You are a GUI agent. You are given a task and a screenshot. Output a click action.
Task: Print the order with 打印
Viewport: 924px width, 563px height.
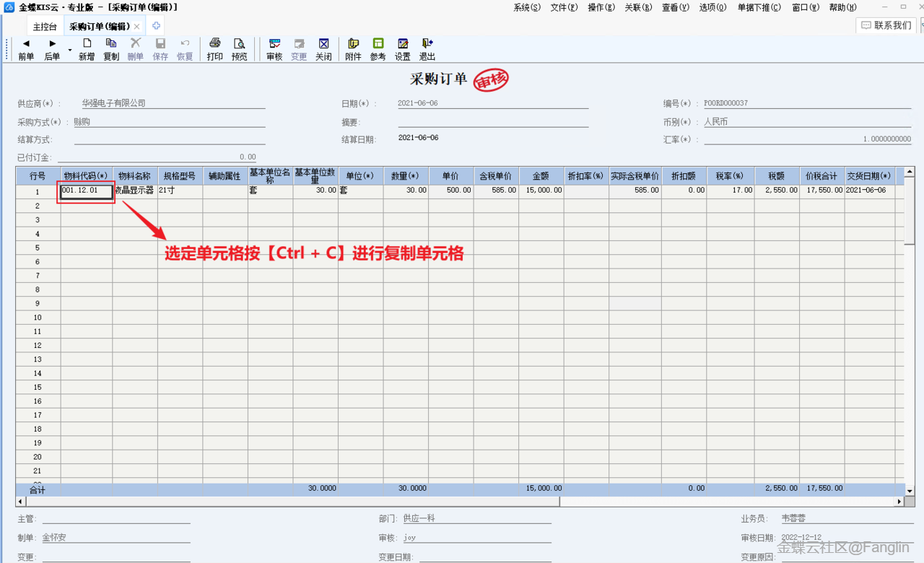pos(214,49)
